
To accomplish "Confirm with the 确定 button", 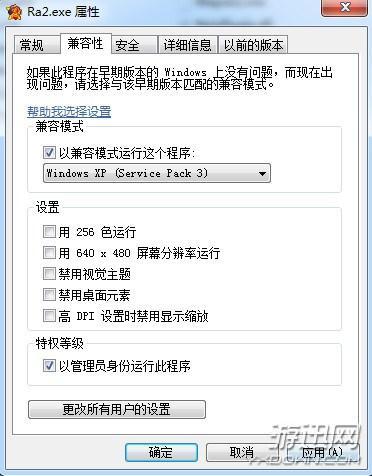I will (161, 452).
